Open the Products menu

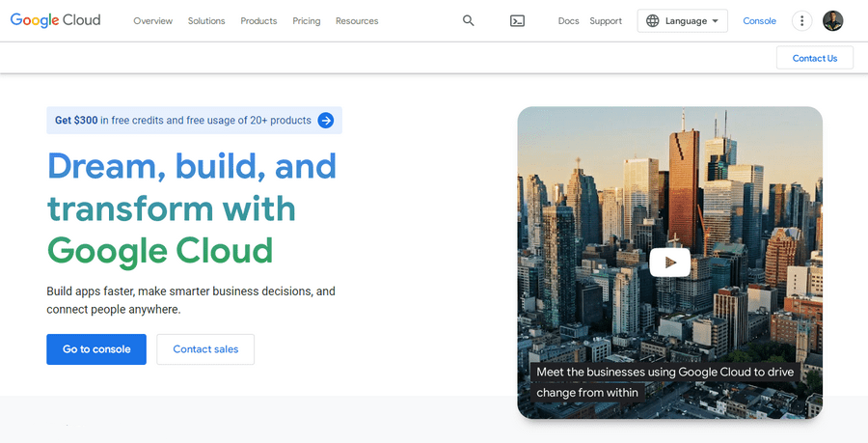click(x=258, y=21)
